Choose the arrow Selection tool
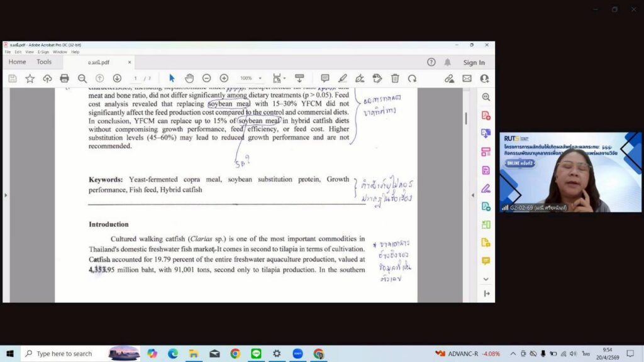The image size is (644, 362). coord(172,79)
